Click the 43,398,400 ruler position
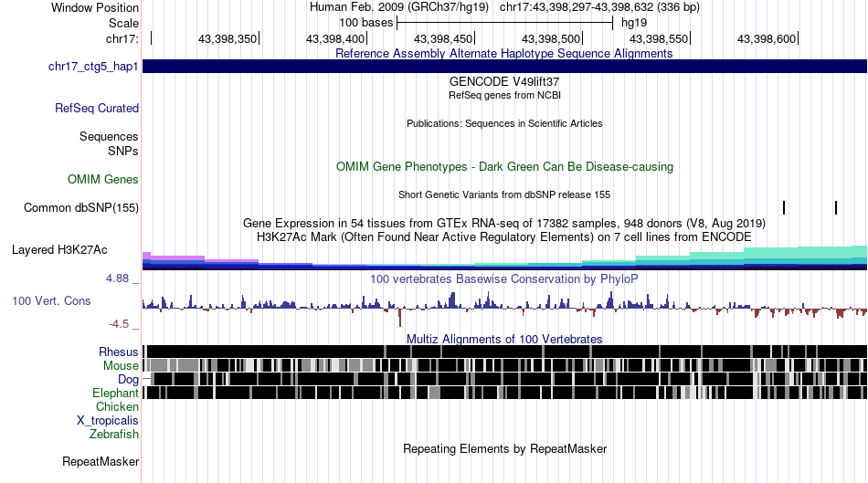868x483 pixels. click(335, 38)
